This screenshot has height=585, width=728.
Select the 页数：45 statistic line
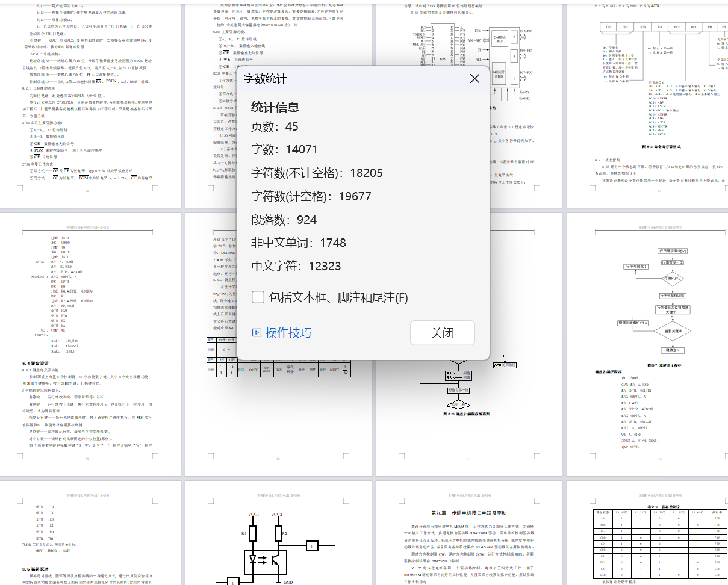point(275,126)
